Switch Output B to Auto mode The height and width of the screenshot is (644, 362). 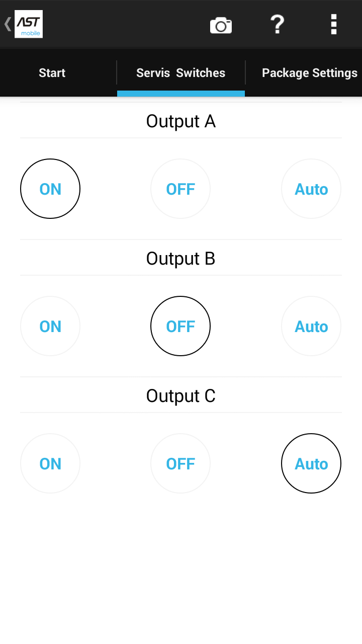point(311,326)
